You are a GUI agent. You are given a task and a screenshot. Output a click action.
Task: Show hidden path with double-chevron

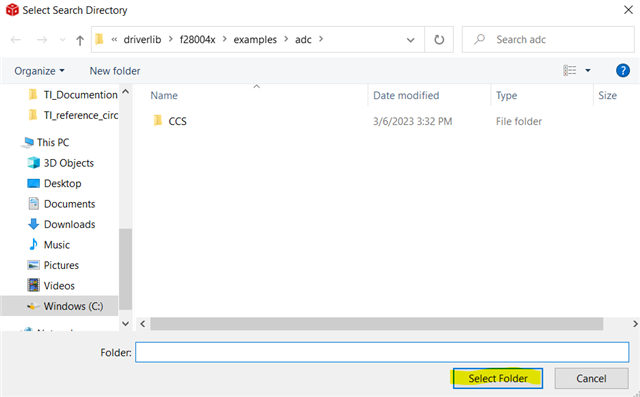[x=114, y=40]
